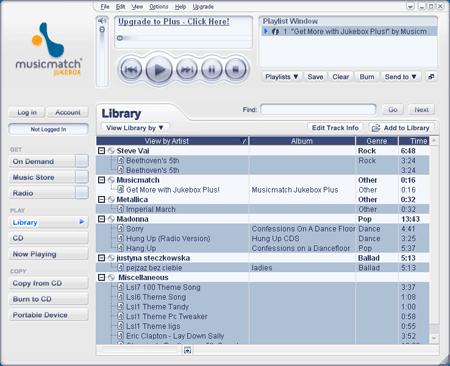Sort by the Album column header
Image resolution: width=450 pixels, height=366 pixels.
pyautogui.click(x=302, y=141)
